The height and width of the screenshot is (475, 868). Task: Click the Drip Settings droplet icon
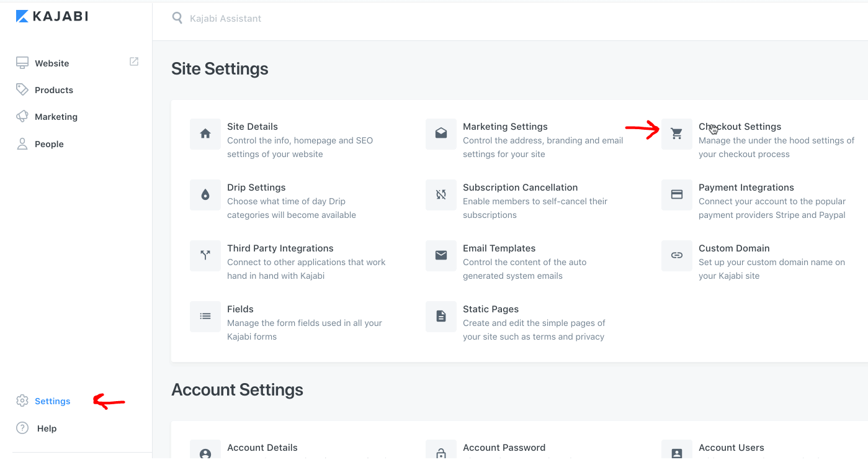tap(205, 194)
